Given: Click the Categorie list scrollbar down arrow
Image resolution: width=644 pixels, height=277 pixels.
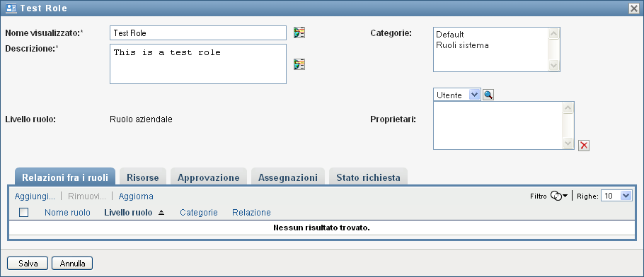Looking at the screenshot, I should (553, 65).
